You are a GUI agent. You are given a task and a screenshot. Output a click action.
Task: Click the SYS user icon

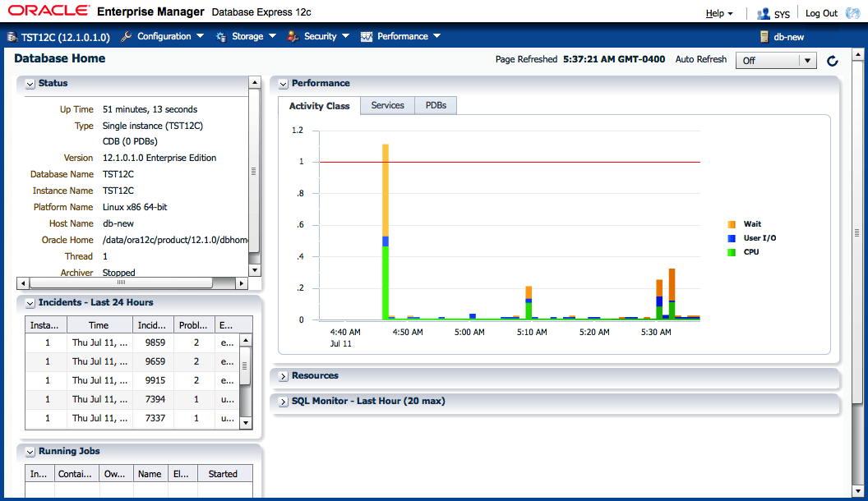pyautogui.click(x=764, y=13)
